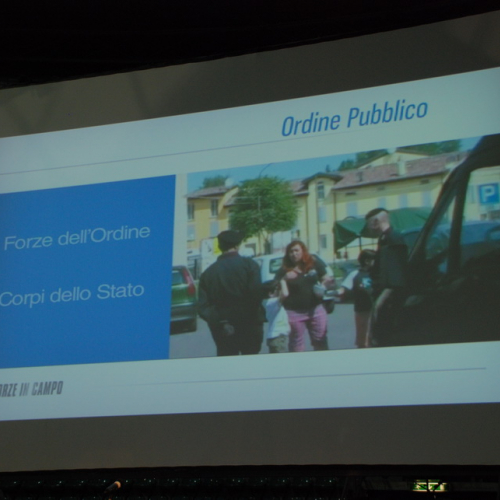Click the woman's pink trousers
Image resolution: width=500 pixels, height=500 pixels.
click(x=307, y=327)
